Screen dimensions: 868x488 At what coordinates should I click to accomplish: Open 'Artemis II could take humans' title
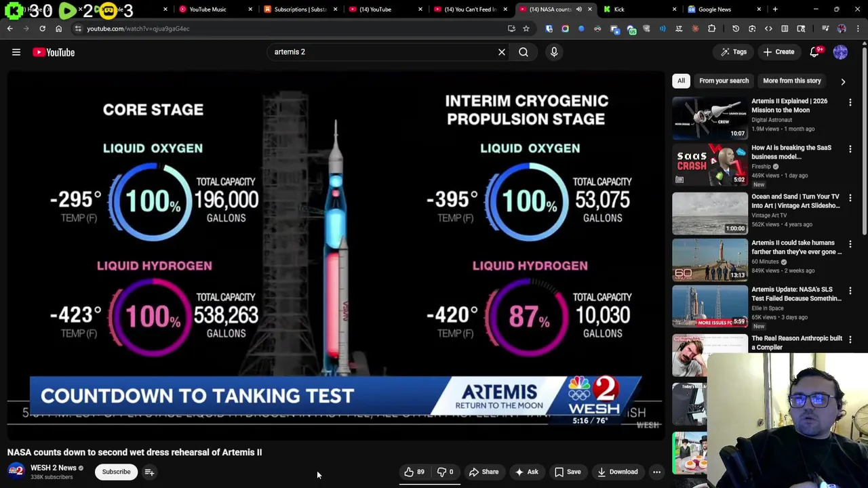tap(796, 247)
